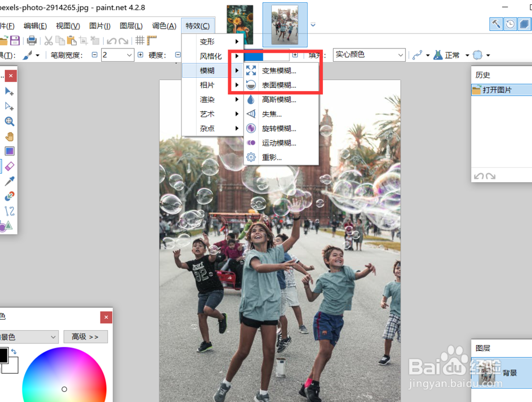The height and width of the screenshot is (402, 532).
Task: Expand the 变形 submenu
Action: click(x=213, y=42)
